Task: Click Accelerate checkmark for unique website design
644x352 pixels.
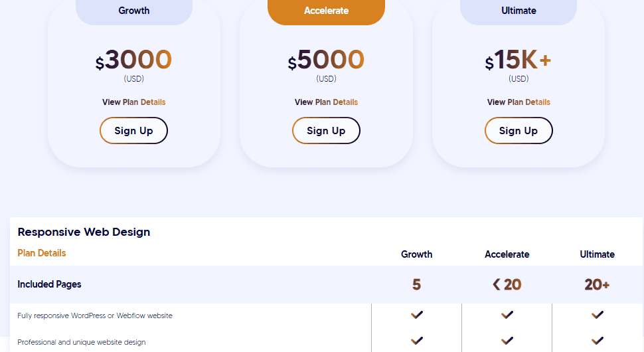Action: (507, 341)
